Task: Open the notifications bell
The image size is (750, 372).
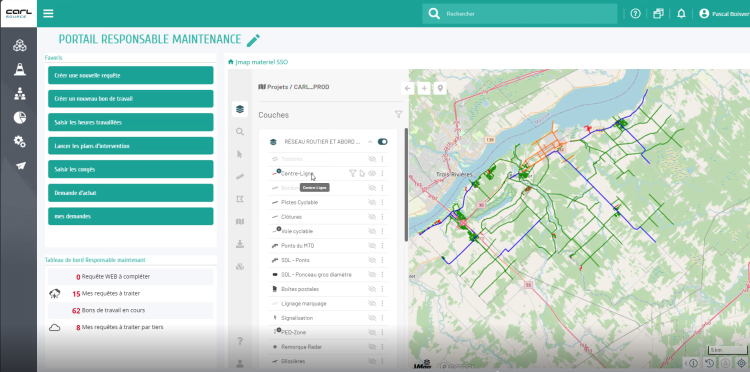Action: click(x=681, y=14)
